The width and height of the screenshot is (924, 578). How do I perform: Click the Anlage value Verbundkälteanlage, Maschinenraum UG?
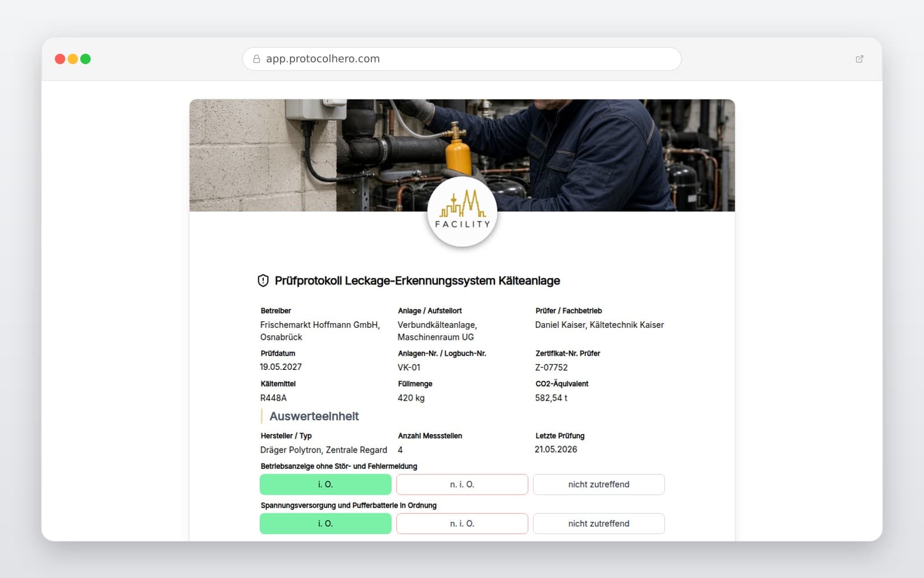[437, 331]
